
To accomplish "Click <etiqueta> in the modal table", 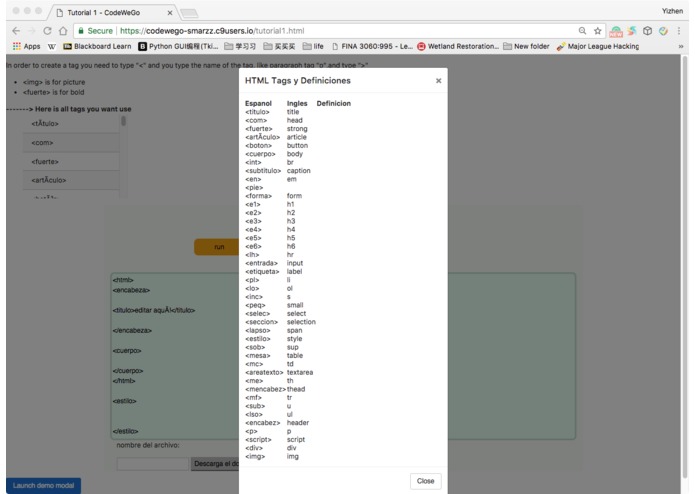I will pyautogui.click(x=262, y=272).
